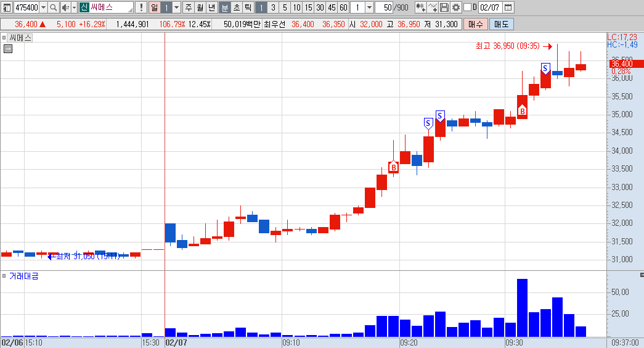Expand the sound options dropdown arrow
The width and height of the screenshot is (644, 348).
point(75,7)
